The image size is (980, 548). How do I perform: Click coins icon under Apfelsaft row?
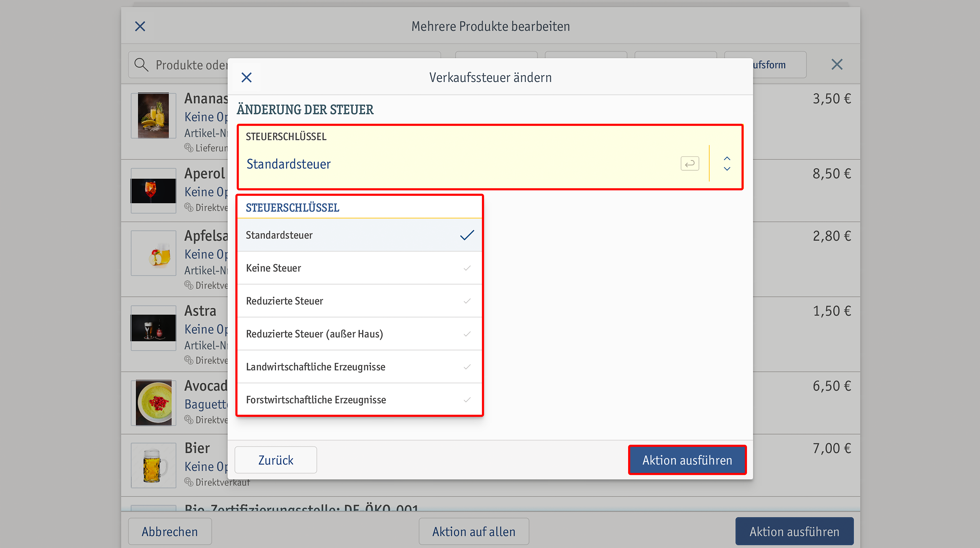point(189,285)
